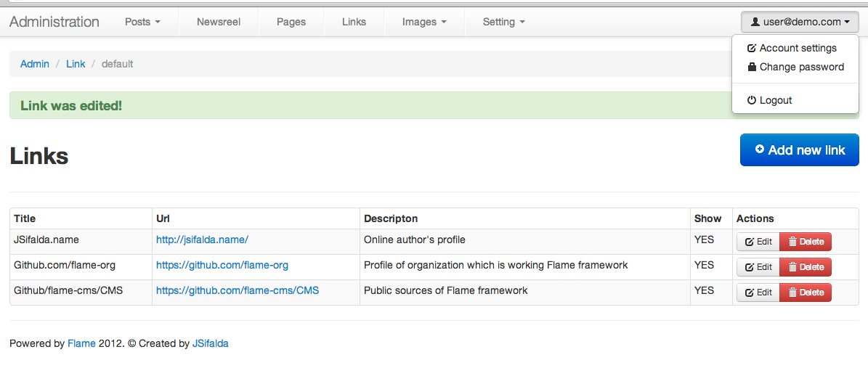Expand the Setting dropdown menu
The width and height of the screenshot is (868, 368).
(x=503, y=22)
